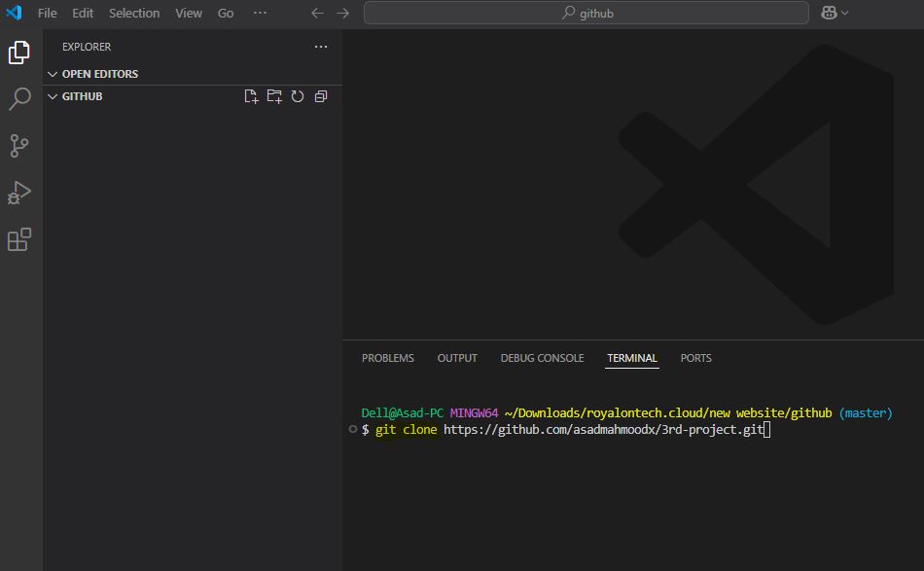Click the Dell@Asad-PC prompt text
Screen dimensions: 924x571
(403, 413)
